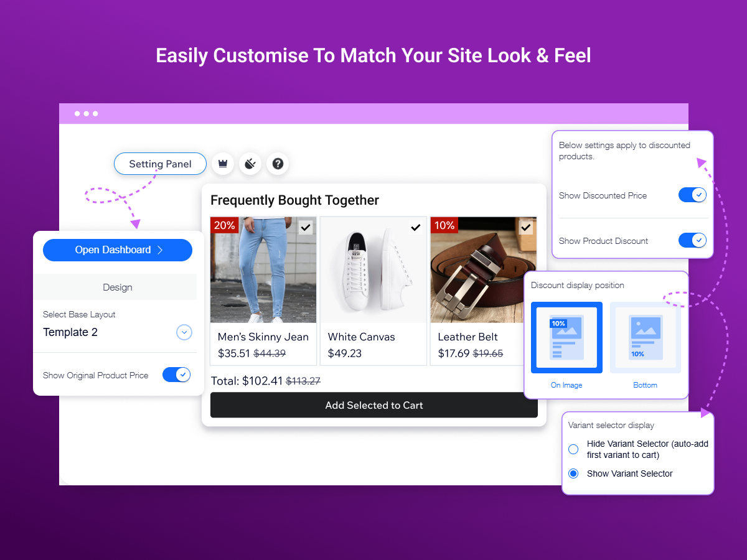747x560 pixels.
Task: Click the crown upgrade icon
Action: point(223,164)
